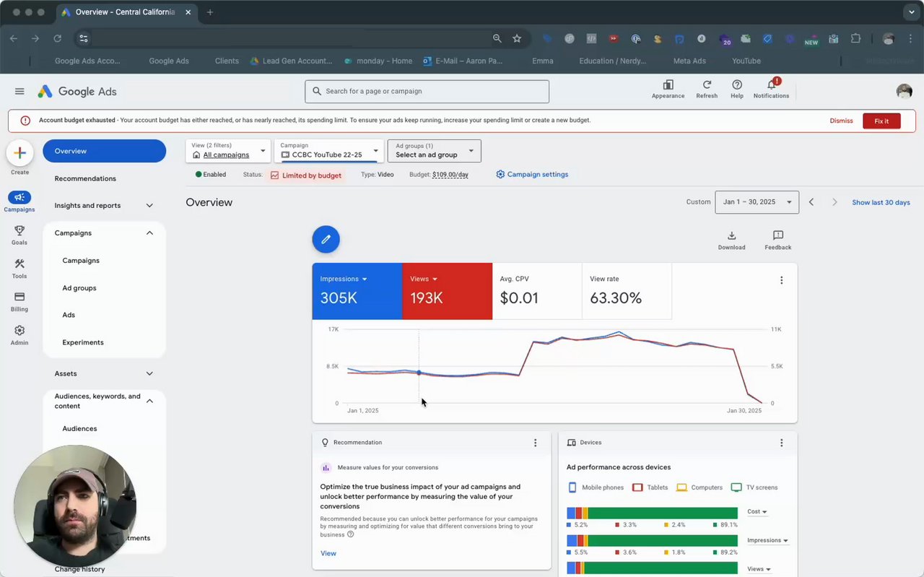
Task: Open the Tools sidebar icon
Action: point(19,268)
